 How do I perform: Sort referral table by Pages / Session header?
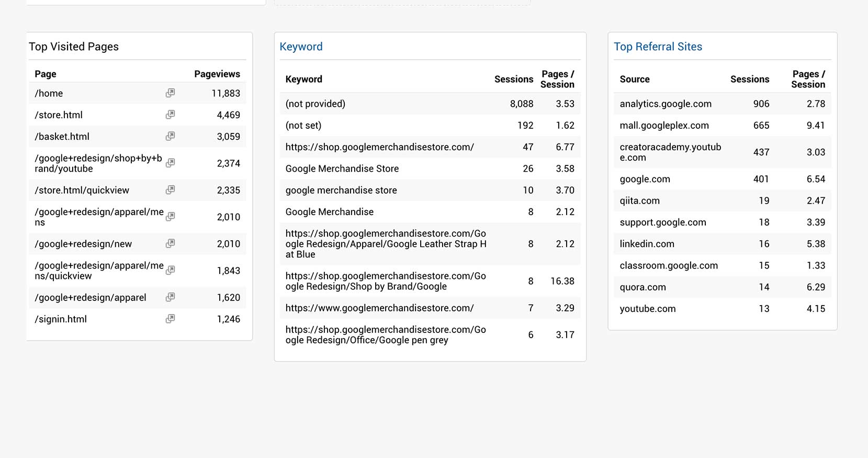[x=808, y=79]
